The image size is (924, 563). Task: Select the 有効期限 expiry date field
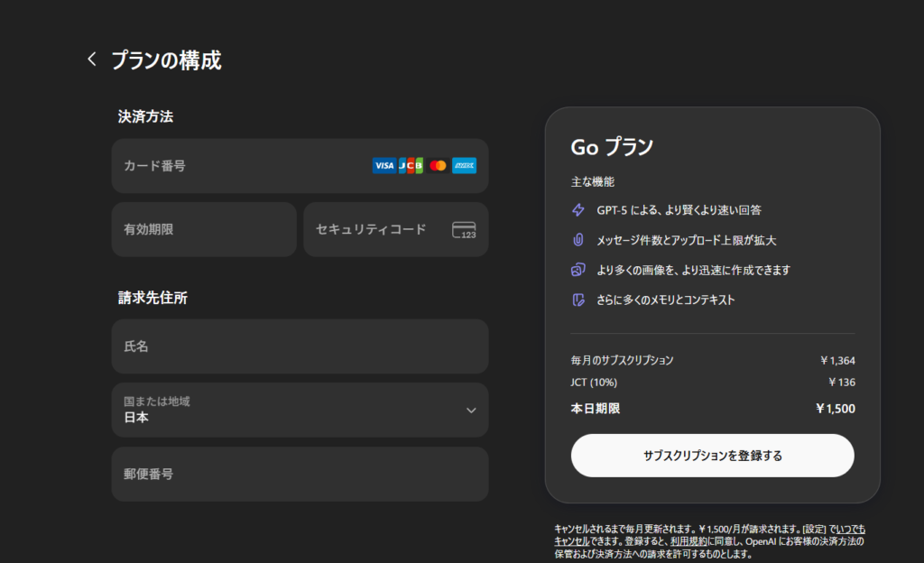pyautogui.click(x=204, y=229)
